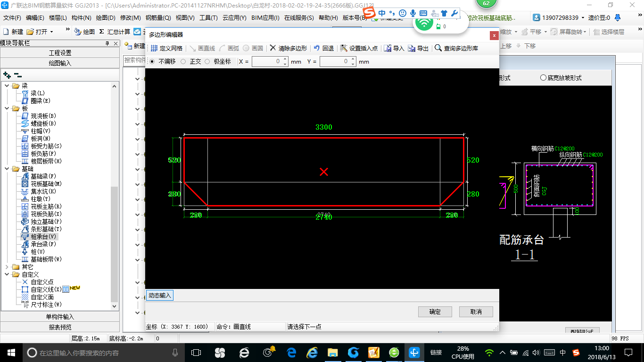
Task: Open the 工程设置 navigation section
Action: (x=60, y=53)
